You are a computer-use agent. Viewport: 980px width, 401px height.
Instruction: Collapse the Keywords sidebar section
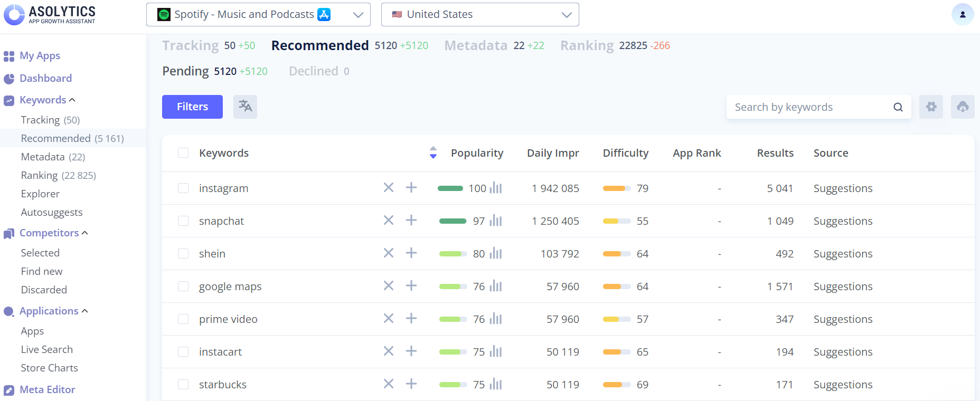pos(72,100)
